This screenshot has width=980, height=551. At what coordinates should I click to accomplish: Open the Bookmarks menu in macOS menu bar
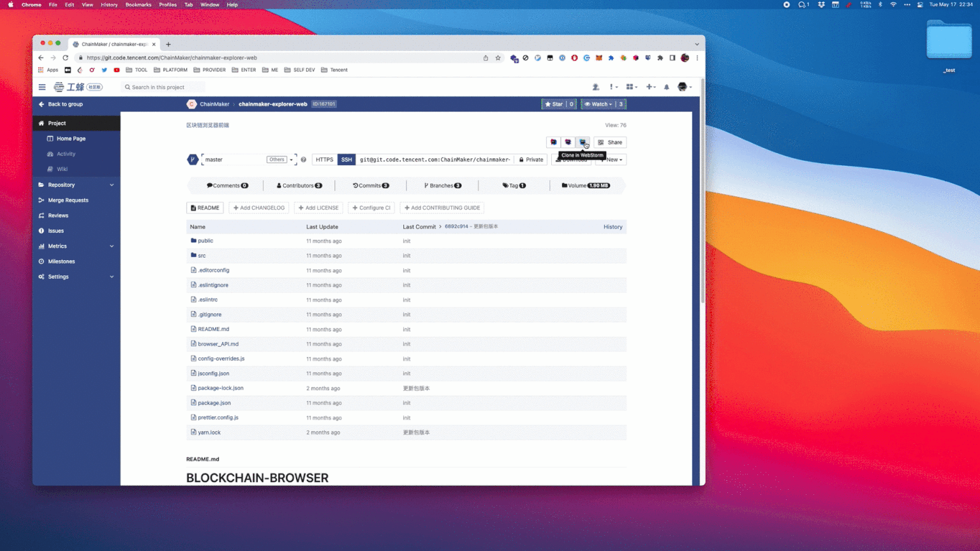coord(138,4)
